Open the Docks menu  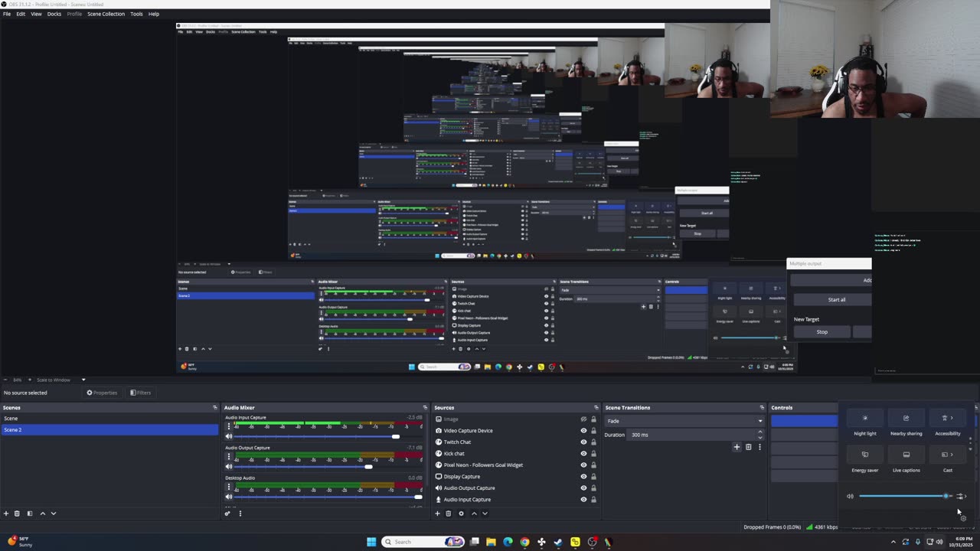pos(54,14)
